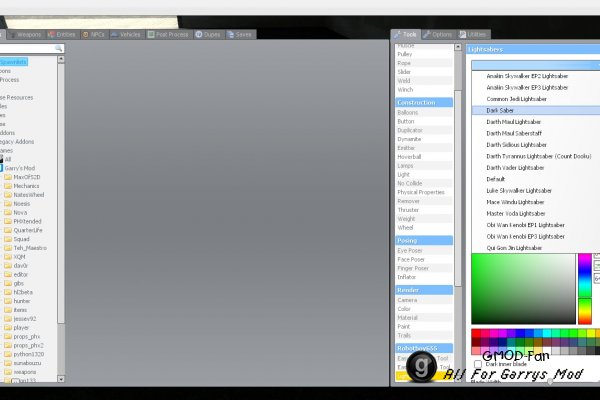Click the NPCs tab icon
This screenshot has width=600, height=400.
click(85, 34)
